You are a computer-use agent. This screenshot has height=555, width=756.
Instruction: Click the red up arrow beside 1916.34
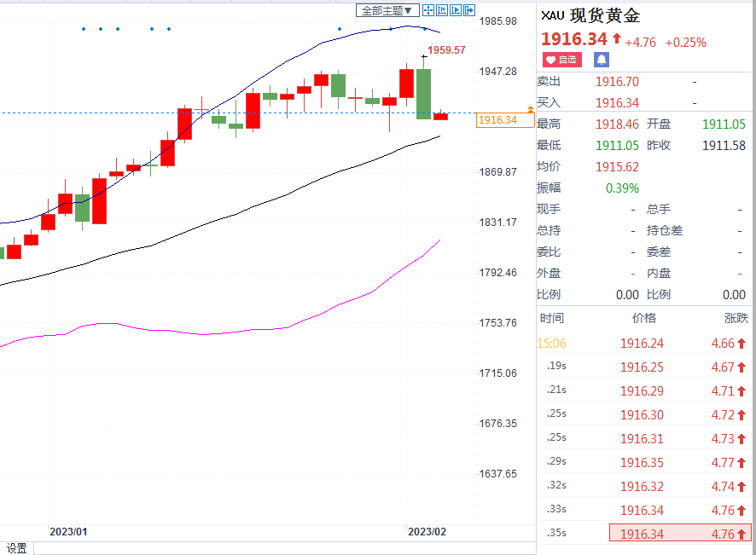click(617, 38)
